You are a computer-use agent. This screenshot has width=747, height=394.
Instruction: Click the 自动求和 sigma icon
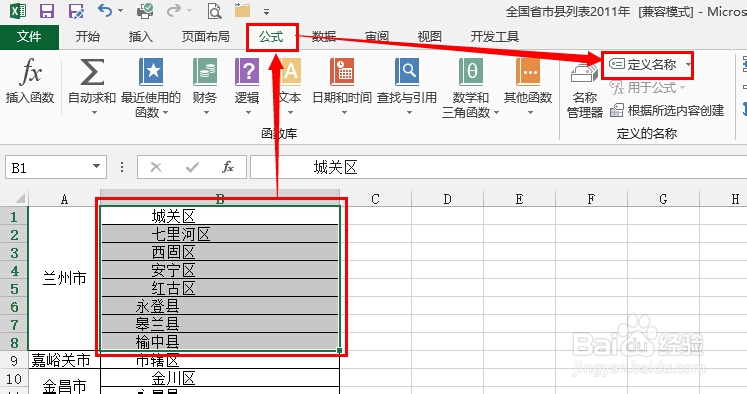(x=92, y=72)
